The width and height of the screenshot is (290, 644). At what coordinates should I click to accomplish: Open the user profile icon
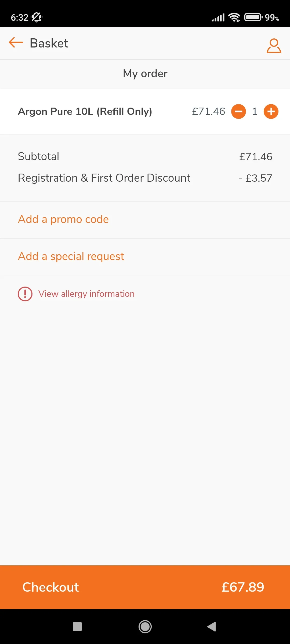[x=274, y=46]
